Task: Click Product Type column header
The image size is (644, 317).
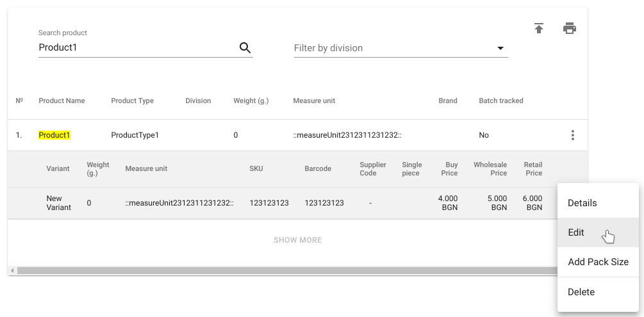Action: (x=132, y=101)
